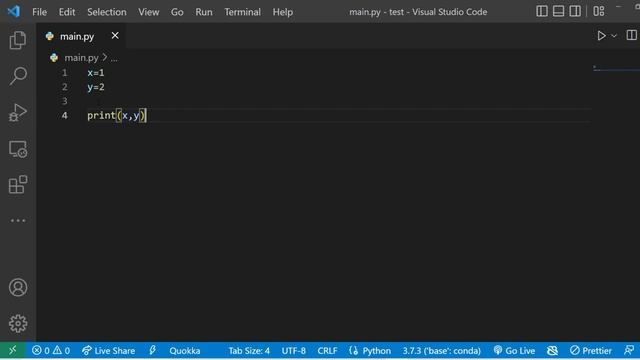Show errors and warnings problems count

click(x=51, y=350)
